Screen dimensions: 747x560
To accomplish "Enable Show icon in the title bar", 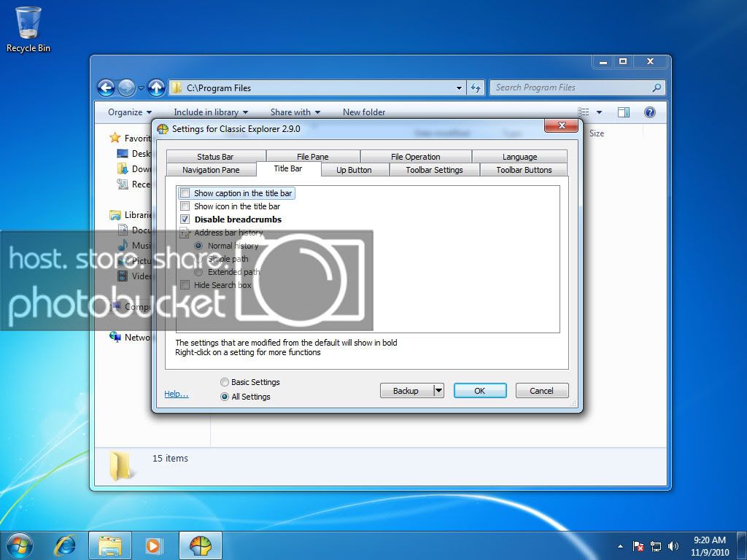I will point(185,206).
